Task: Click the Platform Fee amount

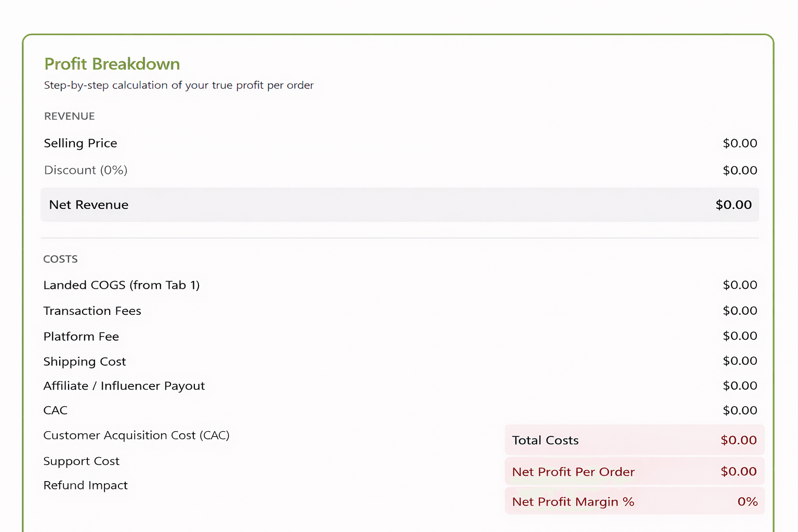Action: (740, 336)
